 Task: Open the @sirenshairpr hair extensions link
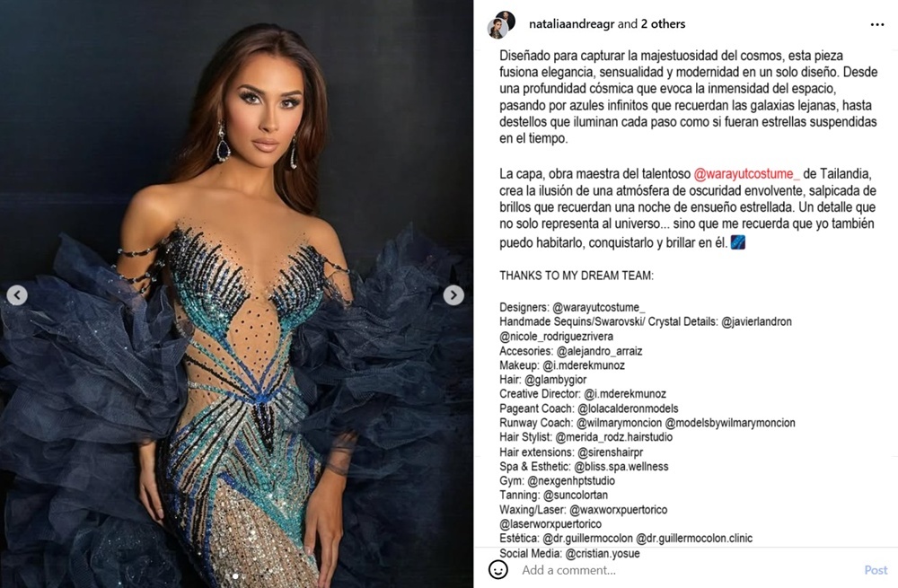pos(611,452)
